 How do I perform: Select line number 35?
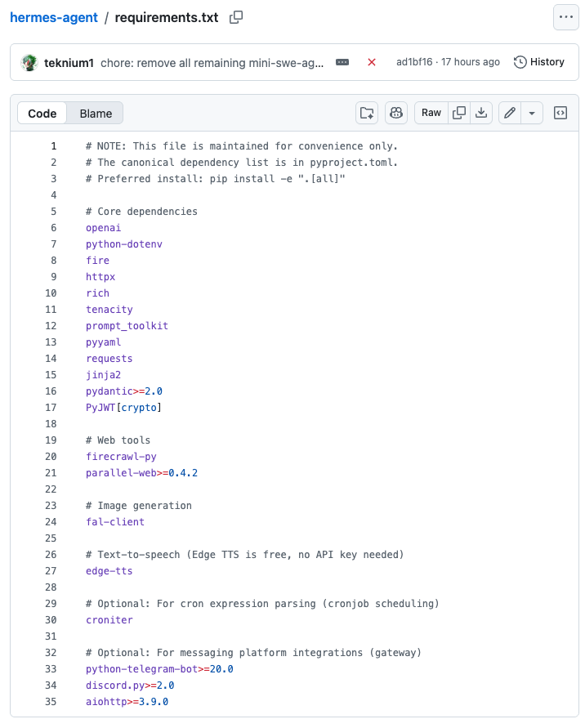coord(51,702)
